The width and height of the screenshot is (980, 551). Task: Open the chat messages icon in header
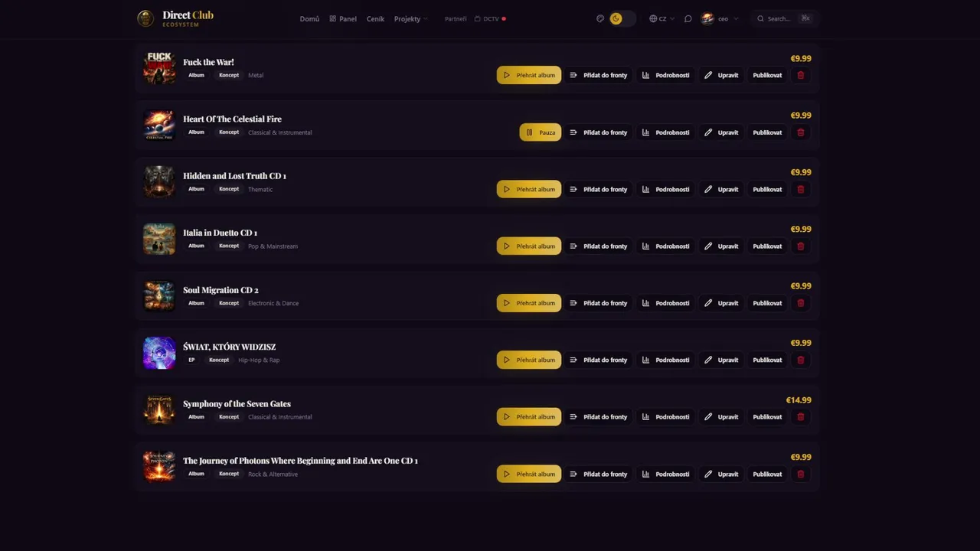[x=688, y=18]
